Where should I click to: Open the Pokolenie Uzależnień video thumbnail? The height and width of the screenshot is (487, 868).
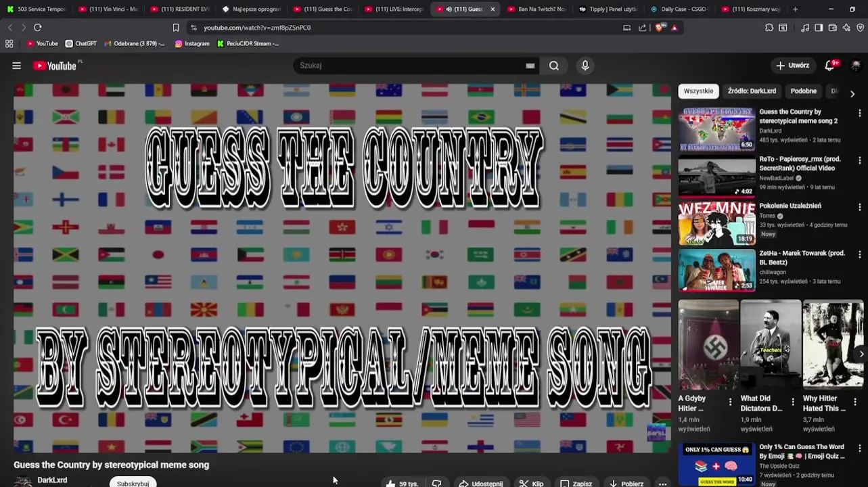(x=717, y=223)
